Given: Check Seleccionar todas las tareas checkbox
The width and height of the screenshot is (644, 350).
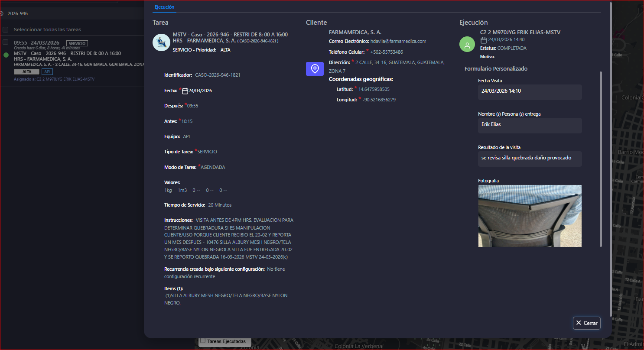Looking at the screenshot, I should [x=6, y=30].
